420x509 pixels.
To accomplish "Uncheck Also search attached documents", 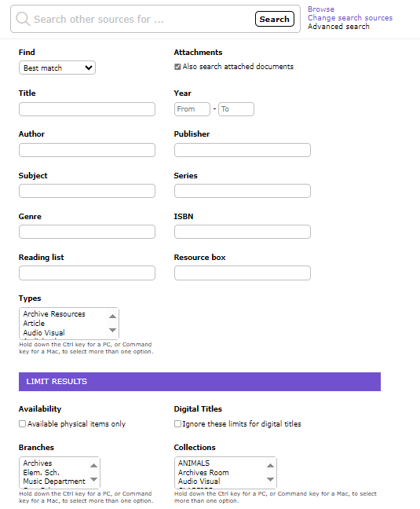I will click(177, 67).
